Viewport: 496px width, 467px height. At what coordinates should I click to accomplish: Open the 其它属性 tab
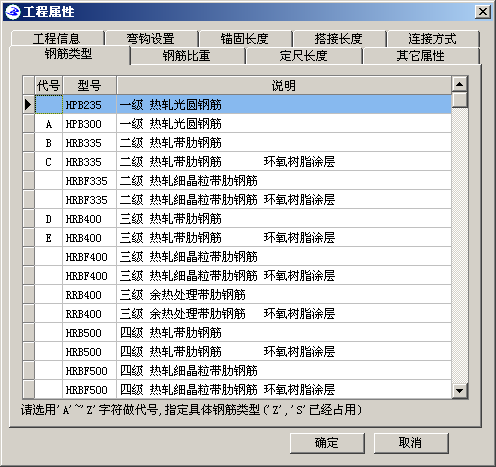pos(421,56)
